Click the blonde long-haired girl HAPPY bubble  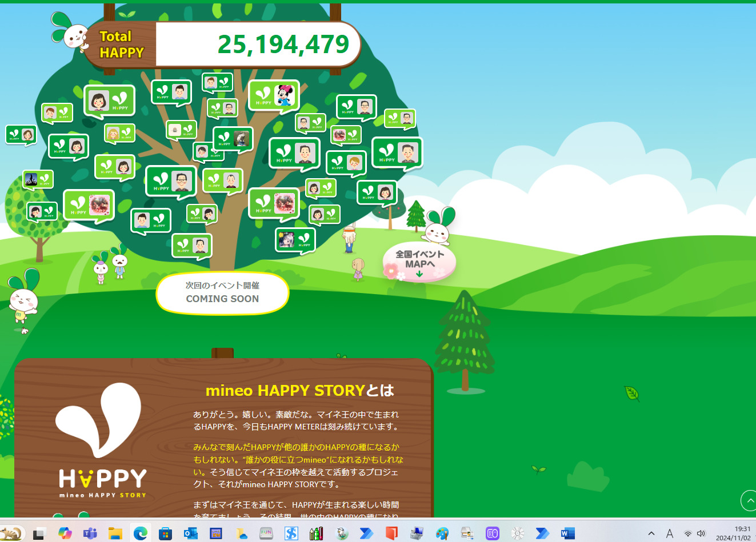(119, 133)
